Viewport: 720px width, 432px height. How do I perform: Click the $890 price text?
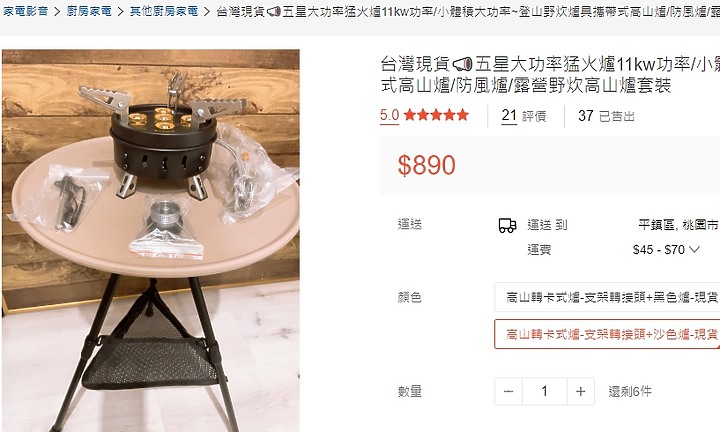point(427,165)
